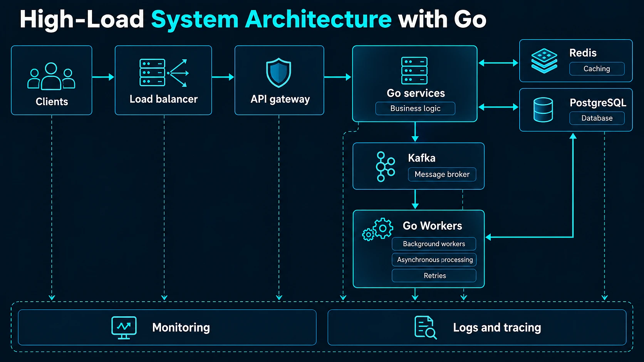Image resolution: width=644 pixels, height=362 pixels.
Task: Select the Asynchronous processing tag
Action: pyautogui.click(x=434, y=260)
